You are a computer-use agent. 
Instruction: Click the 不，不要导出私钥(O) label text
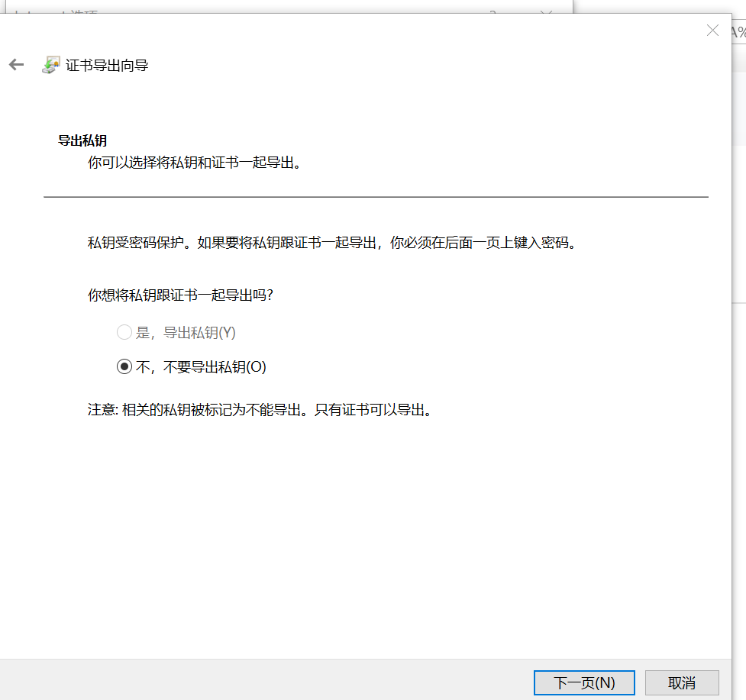pyautogui.click(x=201, y=367)
